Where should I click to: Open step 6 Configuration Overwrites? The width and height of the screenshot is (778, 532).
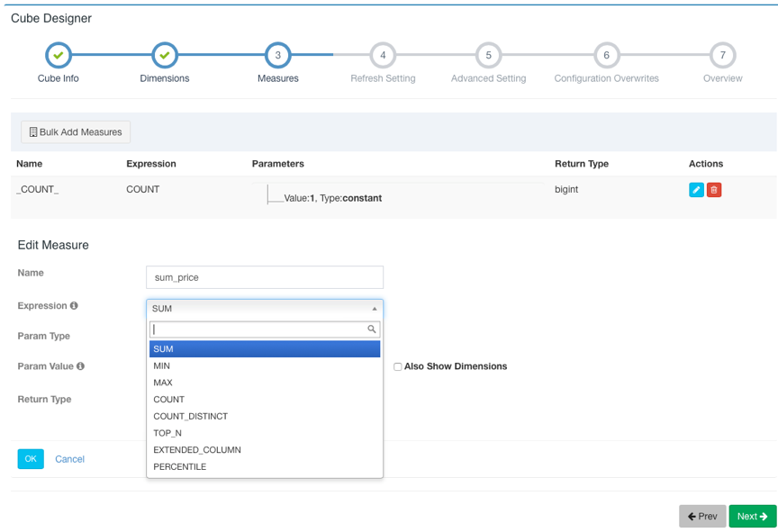click(x=606, y=56)
